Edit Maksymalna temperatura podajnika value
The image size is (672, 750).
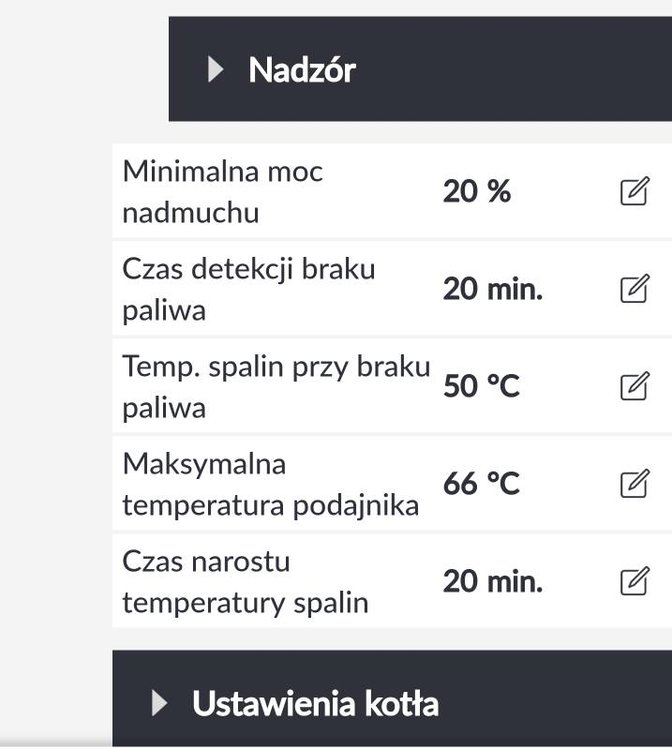[635, 484]
